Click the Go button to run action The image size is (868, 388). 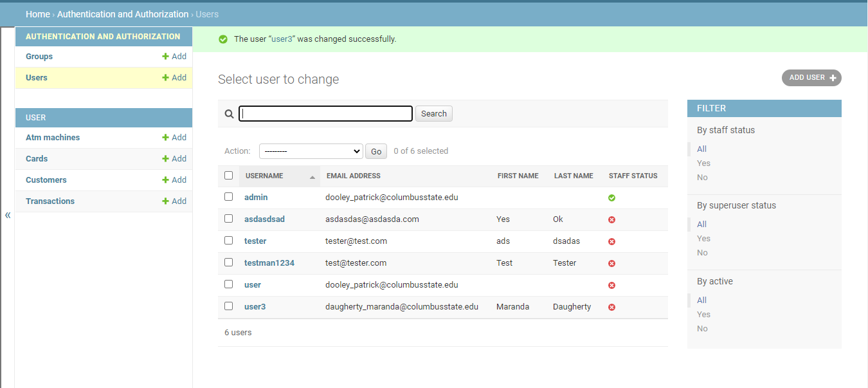click(376, 152)
